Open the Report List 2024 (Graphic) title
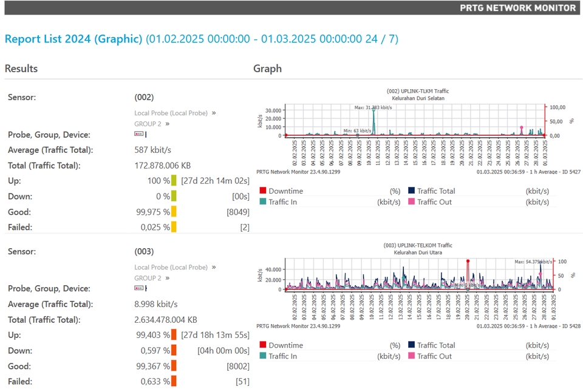 [73, 39]
